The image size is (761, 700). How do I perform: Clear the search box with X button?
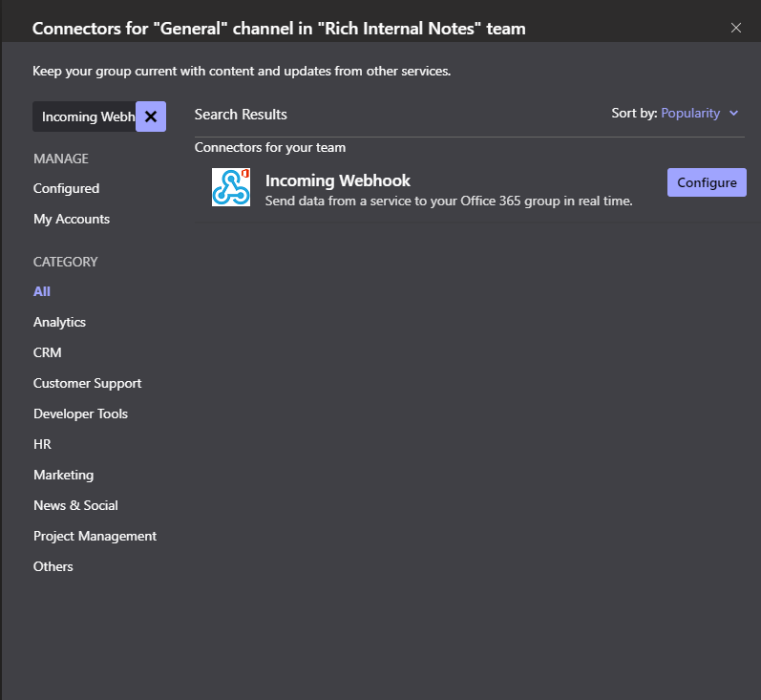click(151, 117)
